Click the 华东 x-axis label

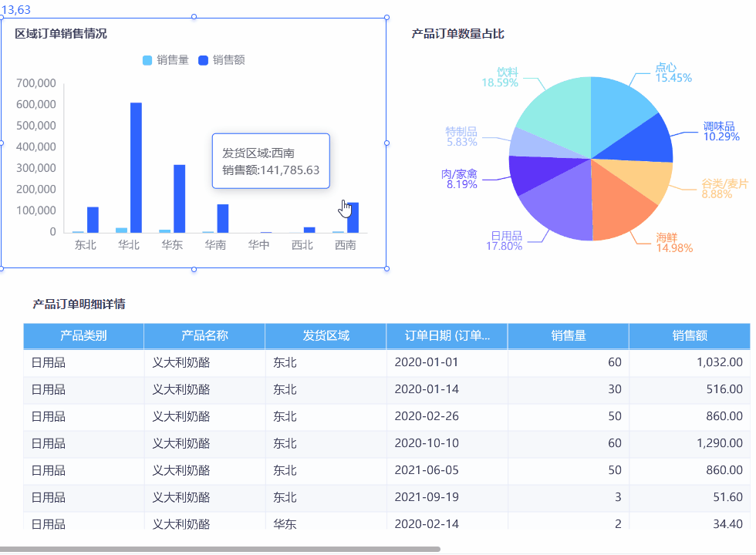172,245
